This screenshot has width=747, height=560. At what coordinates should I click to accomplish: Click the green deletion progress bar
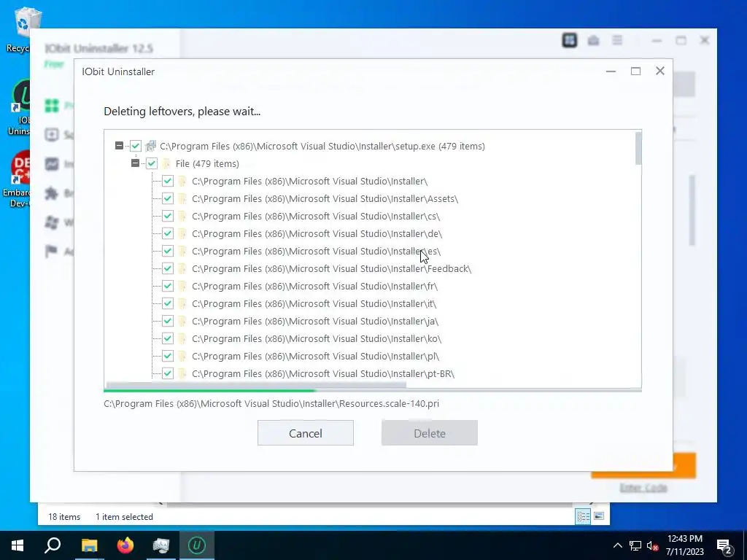[x=209, y=391]
